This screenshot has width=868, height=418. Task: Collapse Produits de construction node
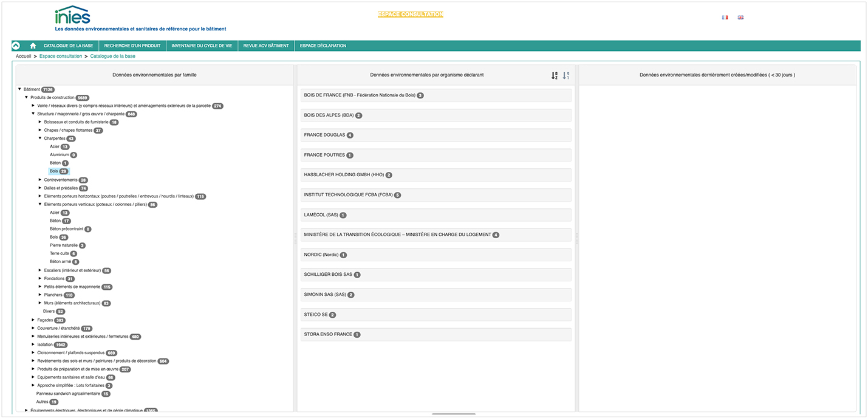point(26,97)
